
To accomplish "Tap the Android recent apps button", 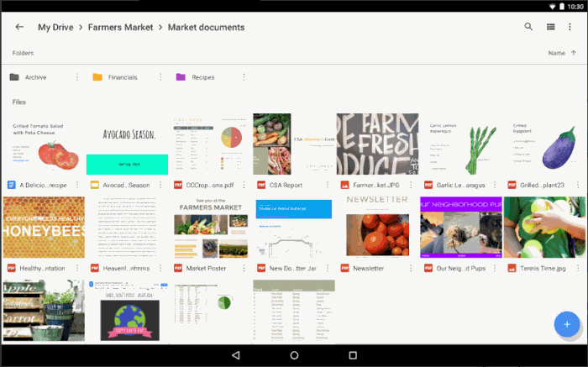I will pyautogui.click(x=353, y=355).
